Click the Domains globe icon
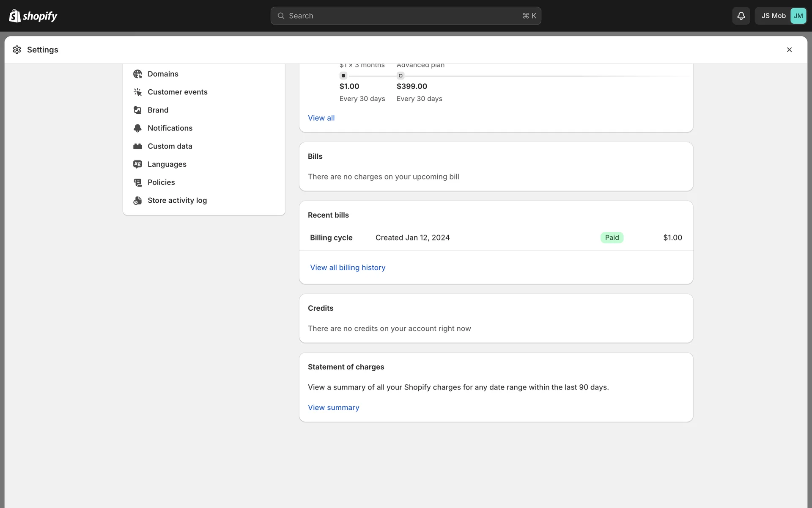The height and width of the screenshot is (508, 812). [137, 74]
